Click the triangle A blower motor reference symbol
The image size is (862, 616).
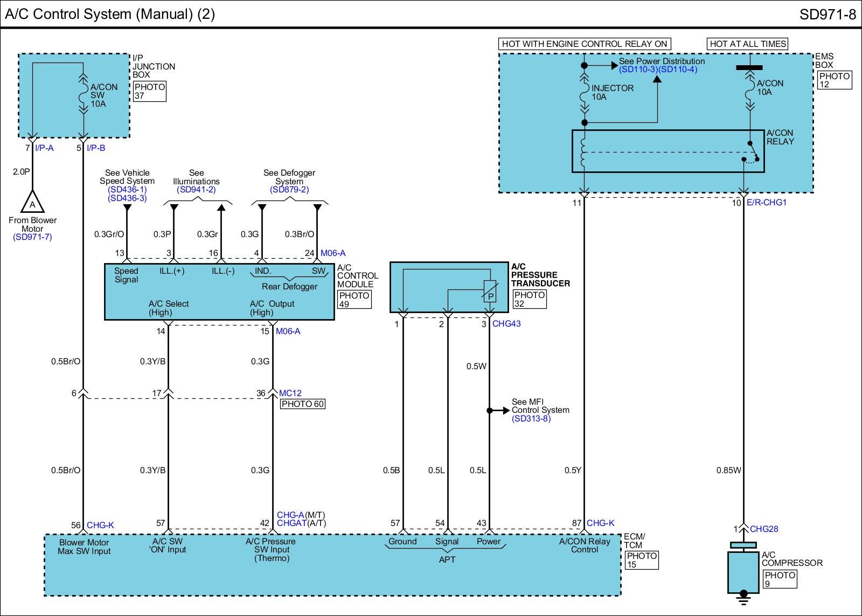(x=32, y=202)
